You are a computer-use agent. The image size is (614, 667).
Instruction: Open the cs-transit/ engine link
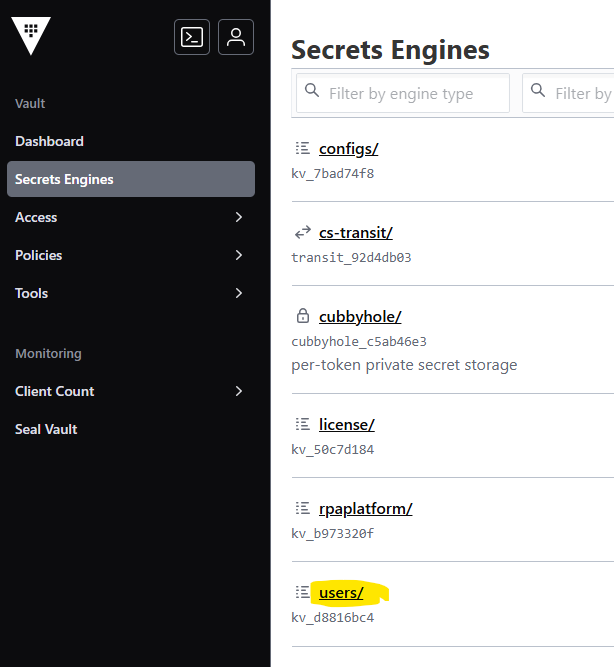[x=356, y=233]
